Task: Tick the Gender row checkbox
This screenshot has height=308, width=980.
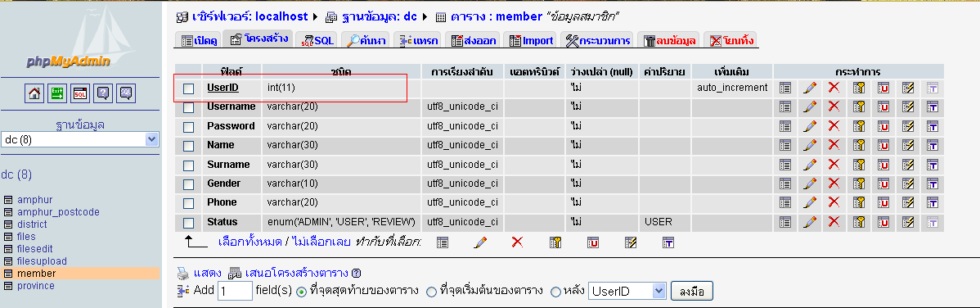Action: pyautogui.click(x=189, y=184)
